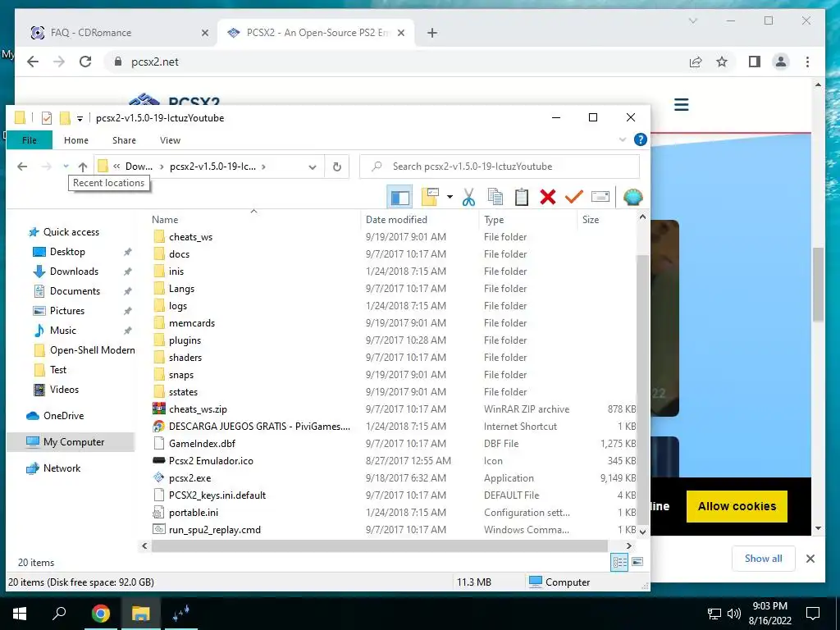Open the Share ribbon tab

click(x=124, y=140)
